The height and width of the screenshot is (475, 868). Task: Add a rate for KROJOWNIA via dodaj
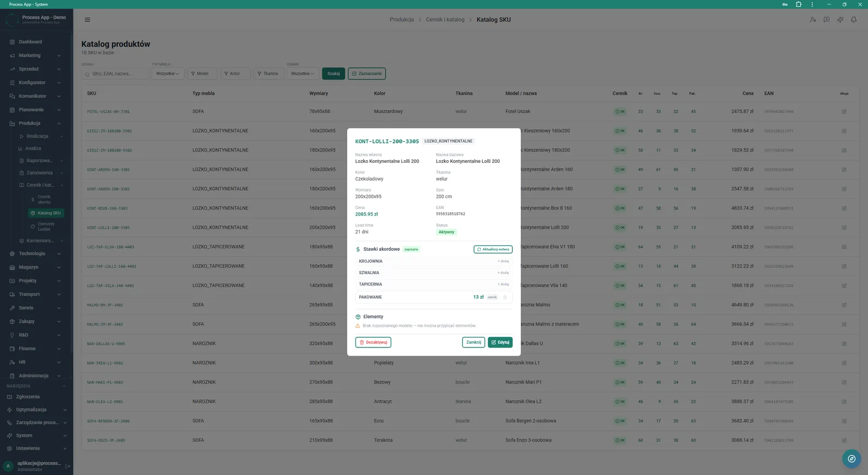click(503, 261)
